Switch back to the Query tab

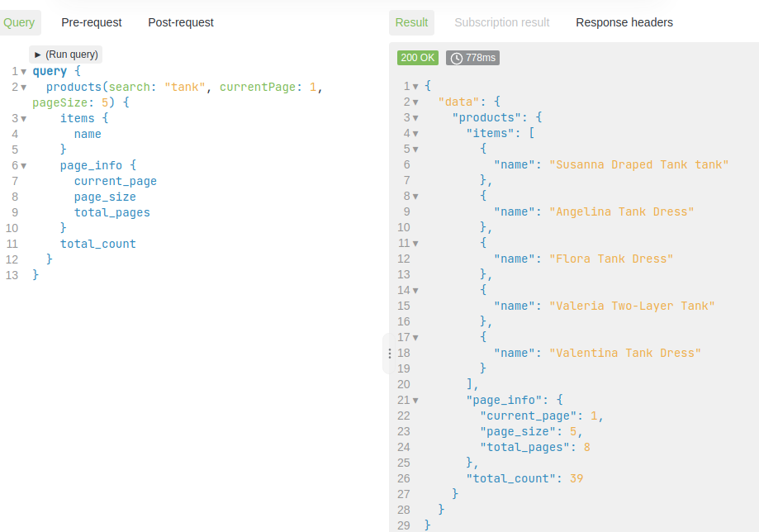tap(20, 22)
